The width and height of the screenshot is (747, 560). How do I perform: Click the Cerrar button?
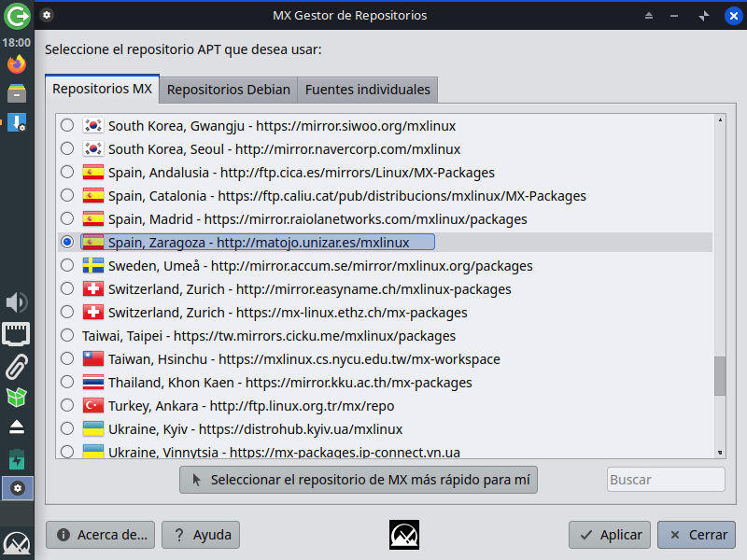(x=697, y=535)
